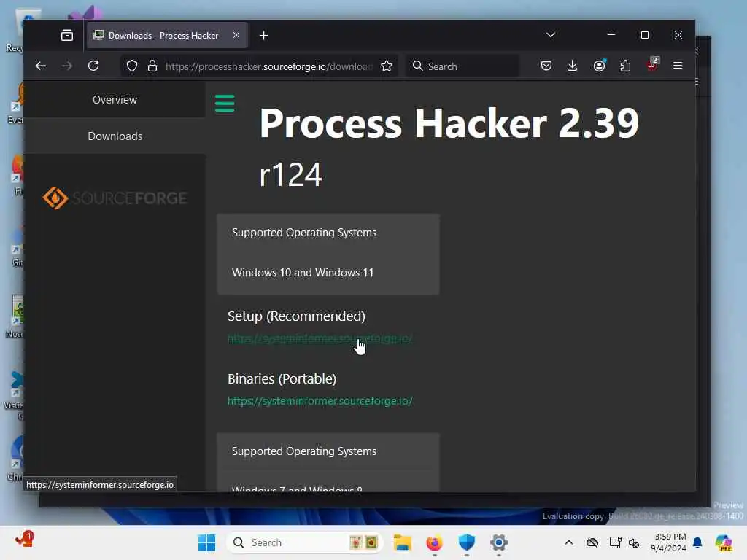Open the widgets icon with badge
The width and height of the screenshot is (747, 560).
24,539
